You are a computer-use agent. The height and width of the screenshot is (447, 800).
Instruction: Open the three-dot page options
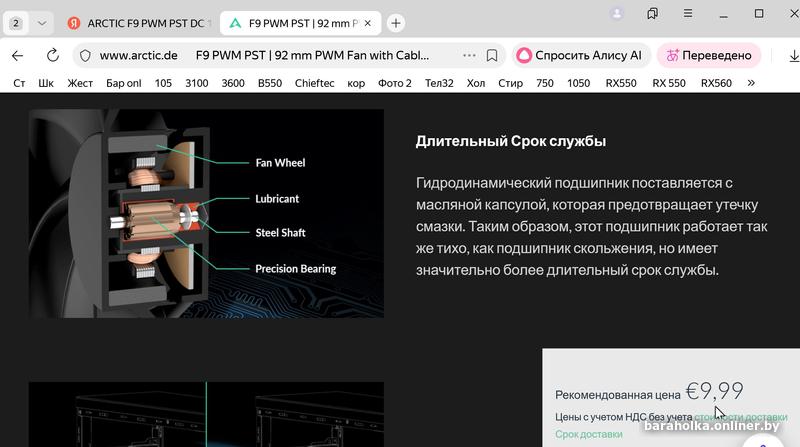469,55
